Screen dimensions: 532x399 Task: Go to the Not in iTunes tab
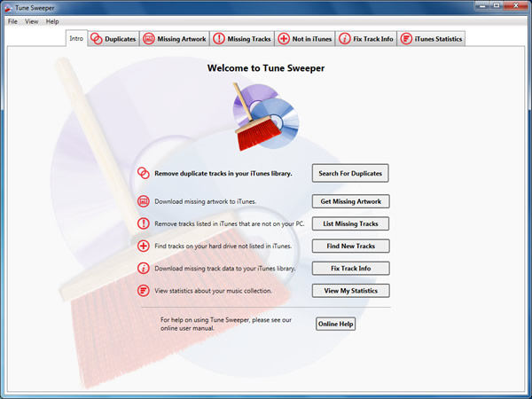tap(305, 39)
